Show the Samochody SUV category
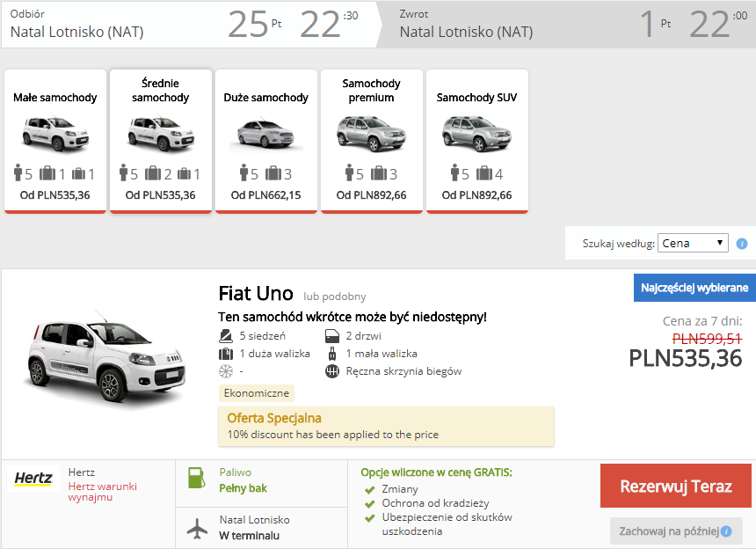This screenshot has height=549, width=756. point(476,141)
